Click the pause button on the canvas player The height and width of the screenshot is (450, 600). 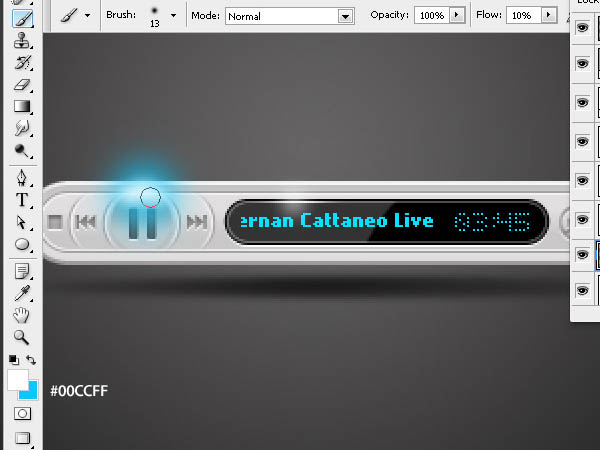point(142,223)
